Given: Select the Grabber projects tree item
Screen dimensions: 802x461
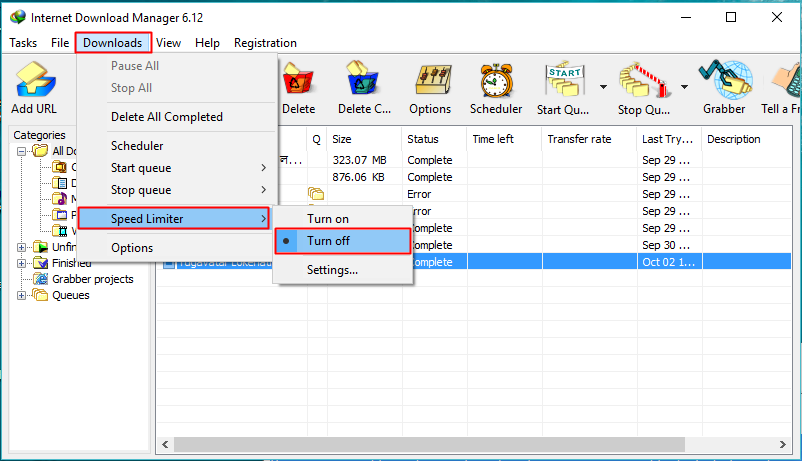Looking at the screenshot, I should [x=93, y=279].
